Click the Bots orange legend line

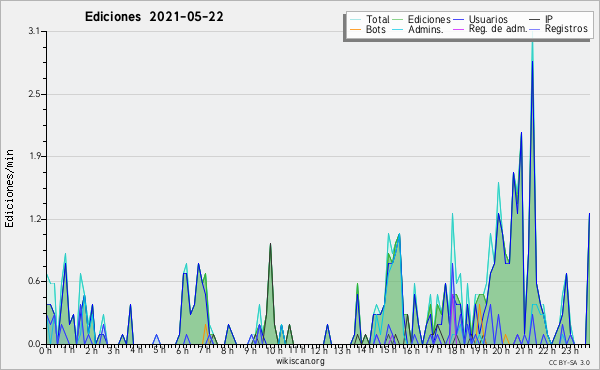click(x=355, y=29)
